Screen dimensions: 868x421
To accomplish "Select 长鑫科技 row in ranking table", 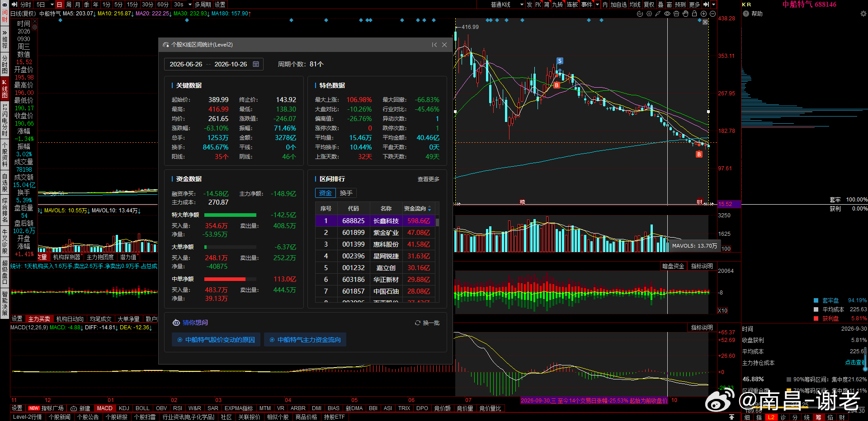I will (375, 221).
